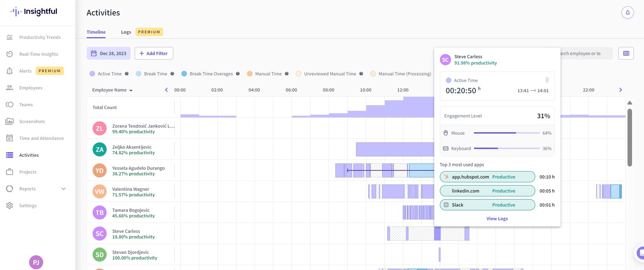Click Active Time help icon in legend
Image resolution: width=644 pixels, height=270 pixels.
(127, 74)
